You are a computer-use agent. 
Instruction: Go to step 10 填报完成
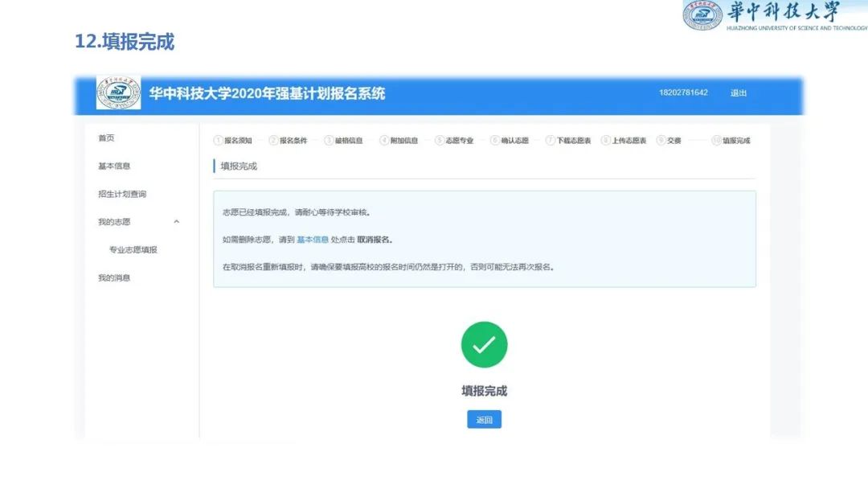(731, 141)
